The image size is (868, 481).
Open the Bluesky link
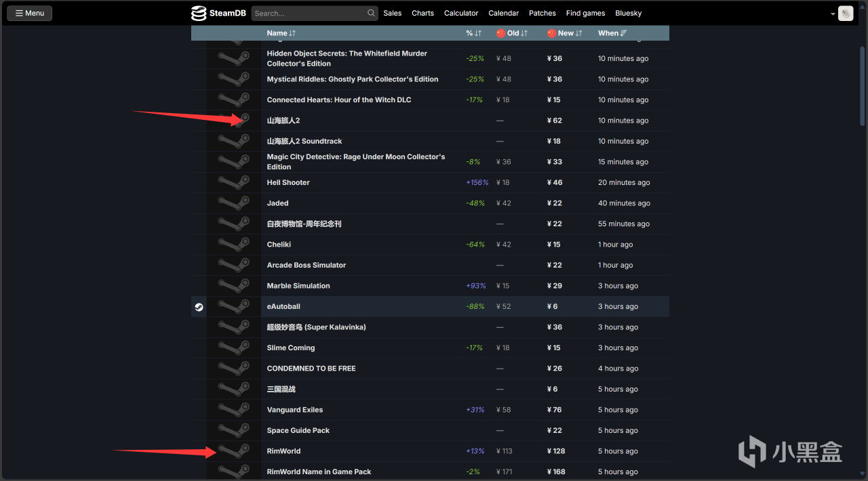pos(629,13)
